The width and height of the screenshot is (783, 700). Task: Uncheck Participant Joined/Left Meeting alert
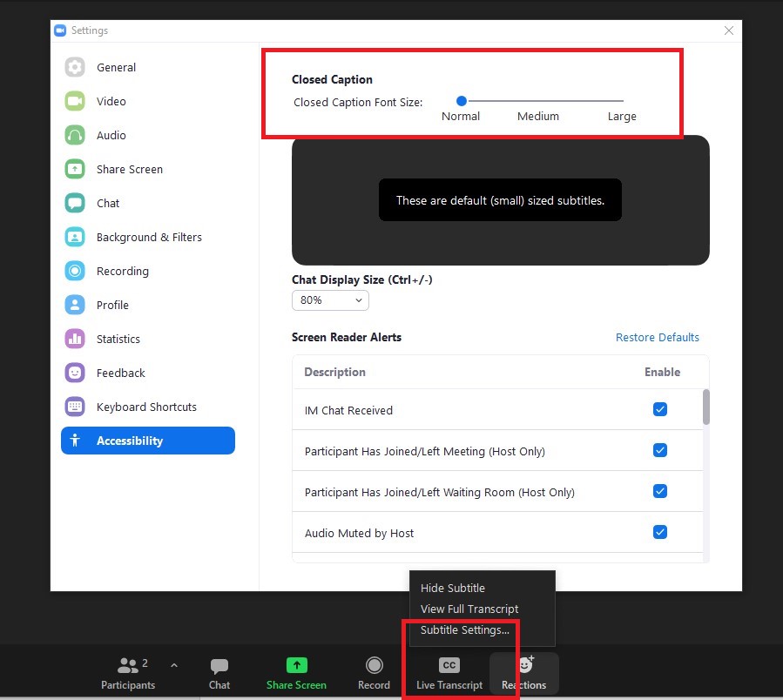point(659,450)
